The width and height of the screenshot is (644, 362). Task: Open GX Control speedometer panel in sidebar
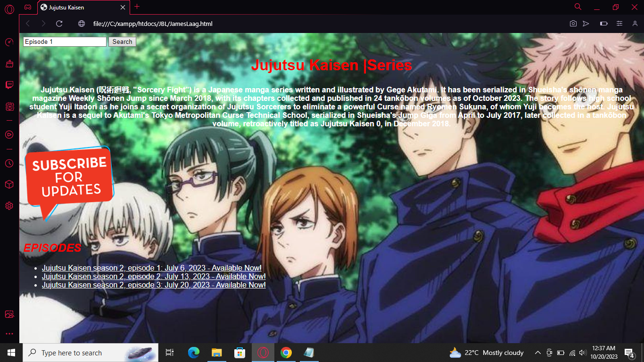9,42
